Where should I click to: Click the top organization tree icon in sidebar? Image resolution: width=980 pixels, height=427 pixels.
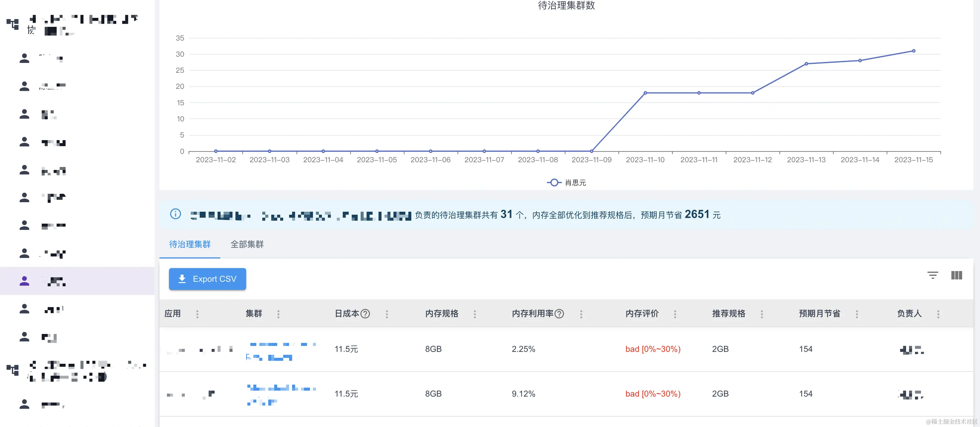click(x=13, y=24)
